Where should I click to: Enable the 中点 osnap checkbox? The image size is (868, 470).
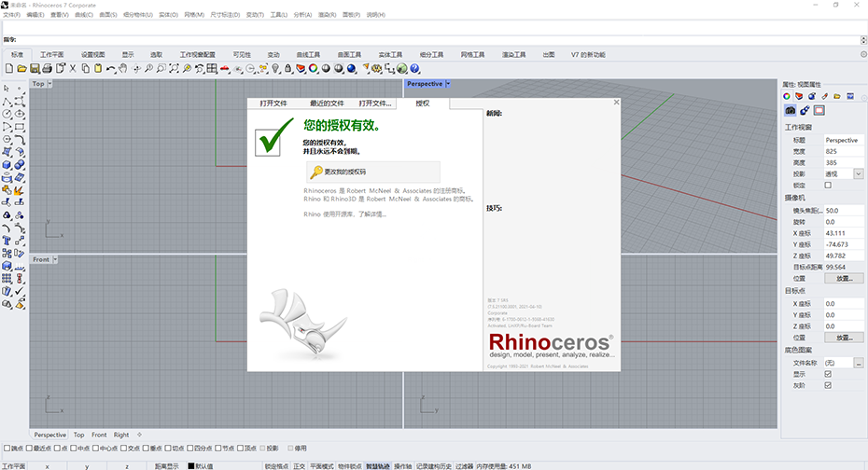73,449
